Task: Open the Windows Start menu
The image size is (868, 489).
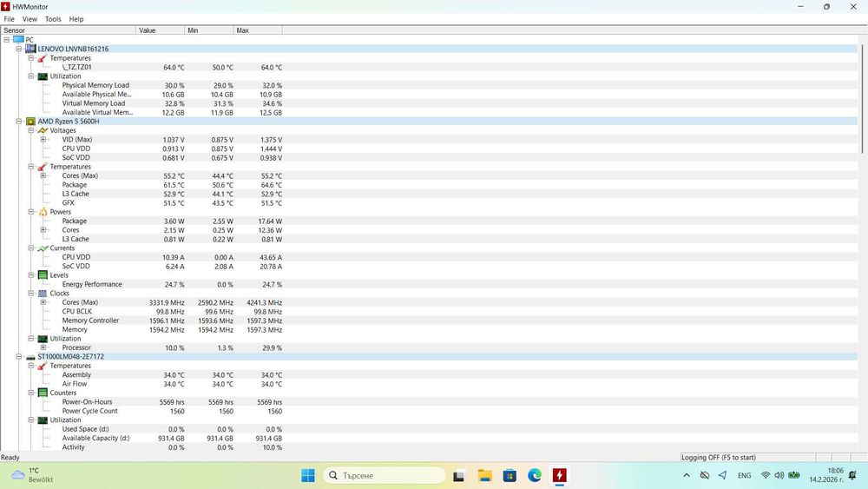Action: [308, 475]
